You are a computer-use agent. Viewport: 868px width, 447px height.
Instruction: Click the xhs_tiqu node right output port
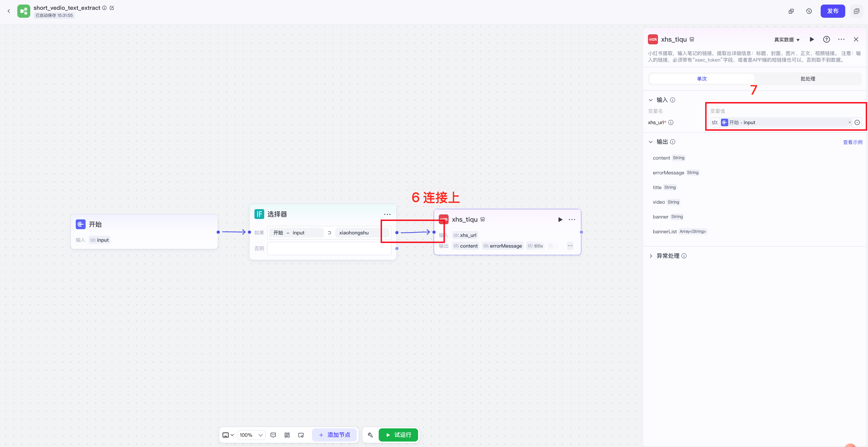(581, 232)
